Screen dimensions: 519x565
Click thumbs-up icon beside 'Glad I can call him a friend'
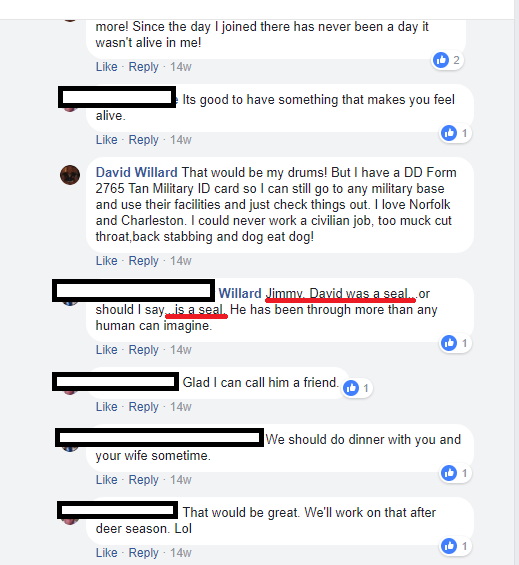point(351,388)
